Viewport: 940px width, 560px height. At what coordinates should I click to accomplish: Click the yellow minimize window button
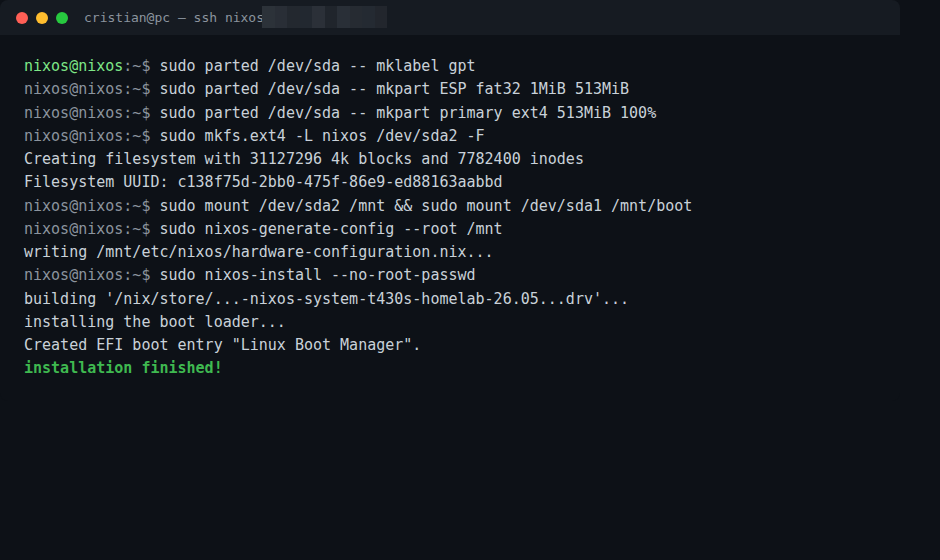click(x=42, y=18)
